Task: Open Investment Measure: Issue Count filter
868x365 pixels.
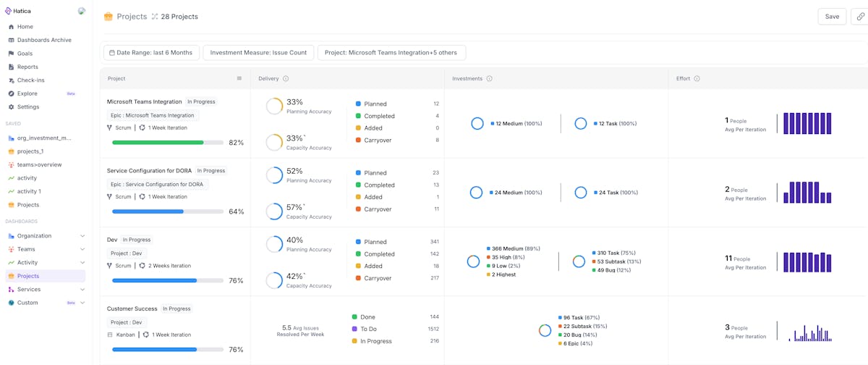Action: point(258,53)
